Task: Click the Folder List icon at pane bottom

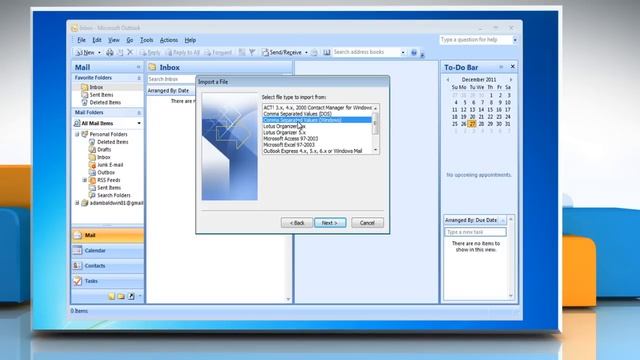Action: click(121, 296)
